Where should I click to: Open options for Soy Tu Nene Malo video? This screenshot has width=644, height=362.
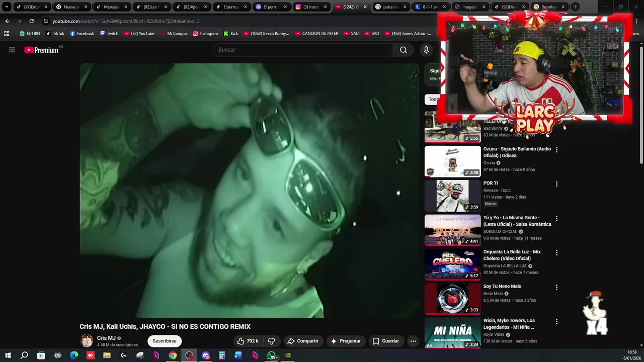[556, 287]
